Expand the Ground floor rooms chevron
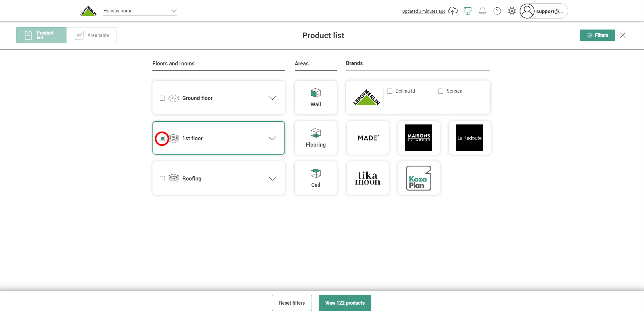The width and height of the screenshot is (644, 315). click(x=272, y=98)
